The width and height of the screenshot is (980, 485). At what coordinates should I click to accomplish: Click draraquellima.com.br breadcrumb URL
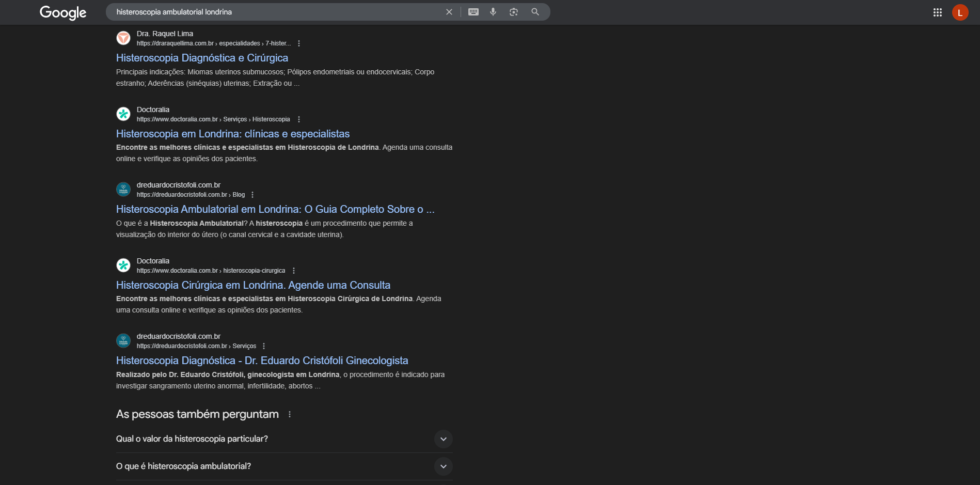214,43
